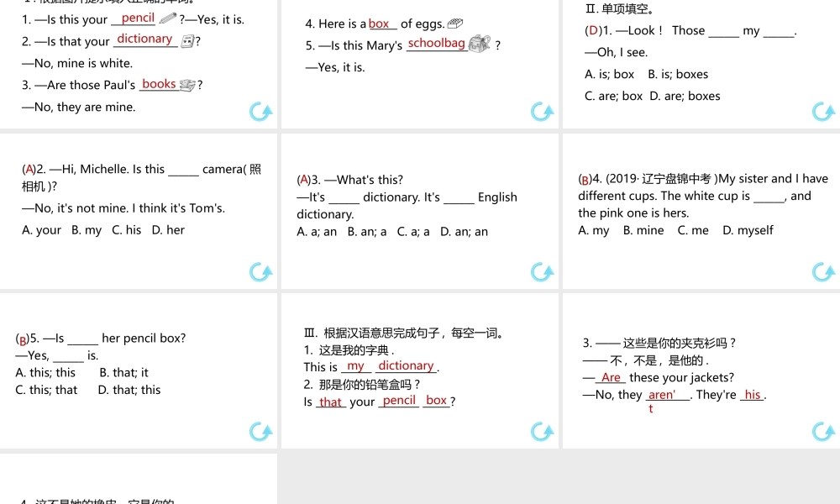Screen dimensions: 840x504
Task: Click the red answer 'that' in 'Is that your'
Action: pos(330,402)
